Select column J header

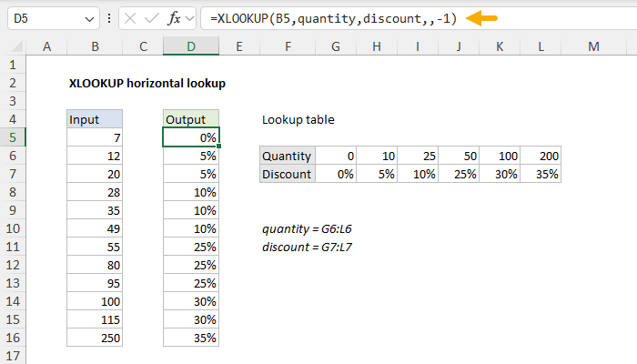pyautogui.click(x=459, y=46)
